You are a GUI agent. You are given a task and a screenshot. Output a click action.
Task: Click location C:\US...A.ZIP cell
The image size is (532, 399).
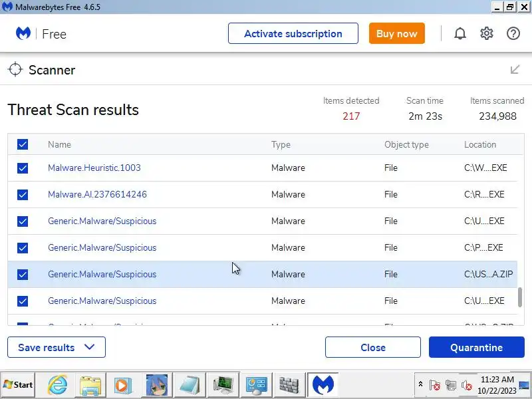click(x=489, y=274)
